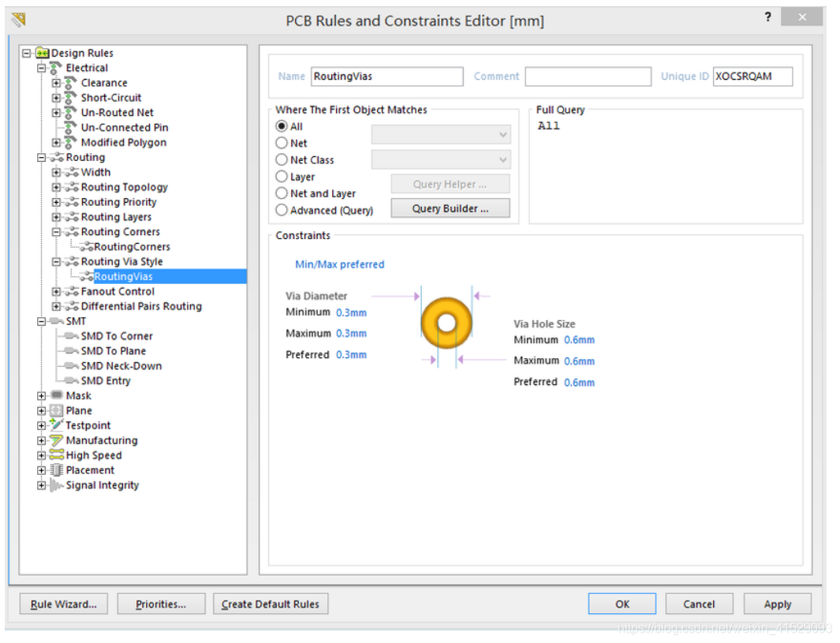Click the Clearance rule icon
The height and width of the screenshot is (643, 840).
click(71, 83)
